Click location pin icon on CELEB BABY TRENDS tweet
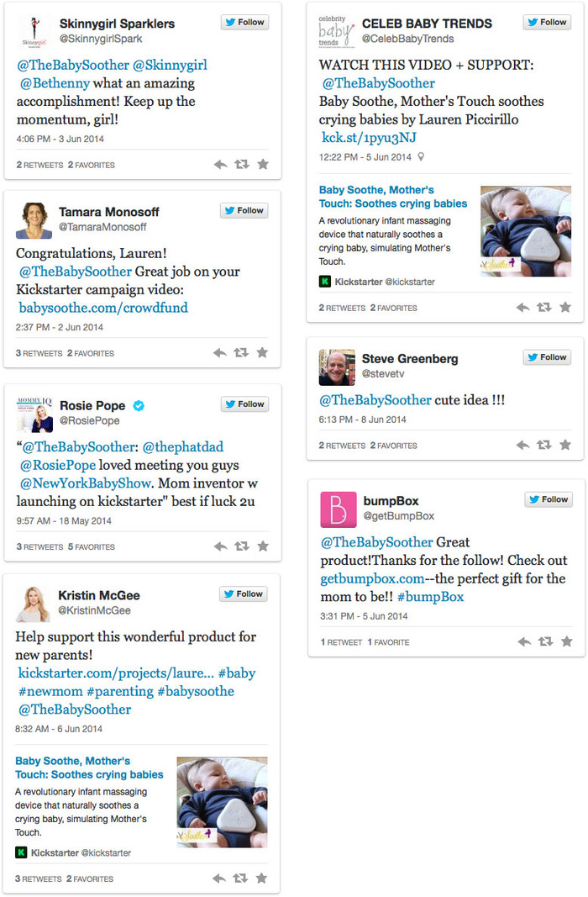588x897 pixels. click(421, 156)
